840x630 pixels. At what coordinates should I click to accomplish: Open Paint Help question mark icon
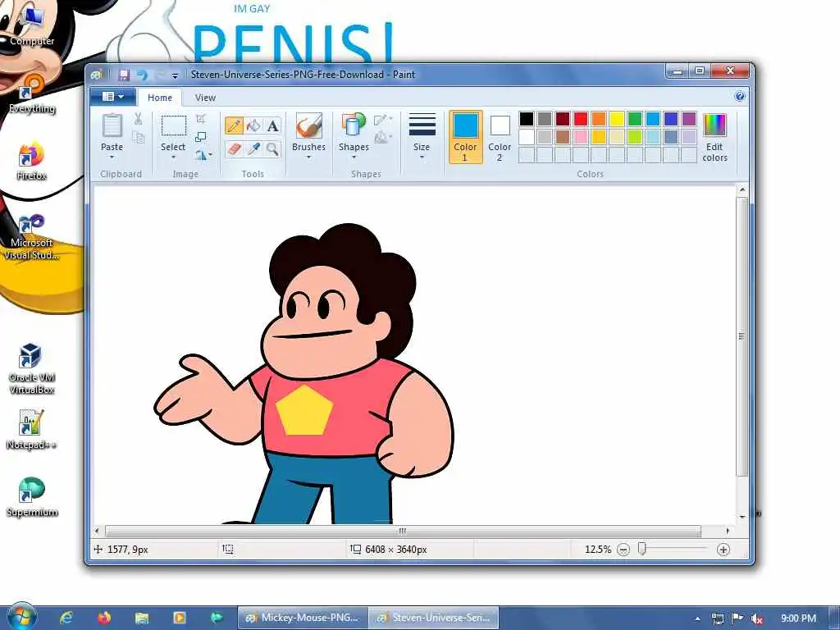[740, 97]
